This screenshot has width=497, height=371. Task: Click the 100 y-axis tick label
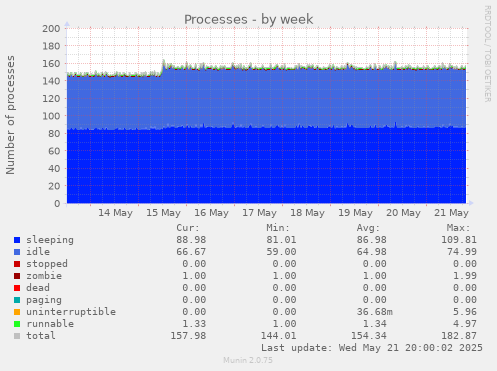(51, 116)
